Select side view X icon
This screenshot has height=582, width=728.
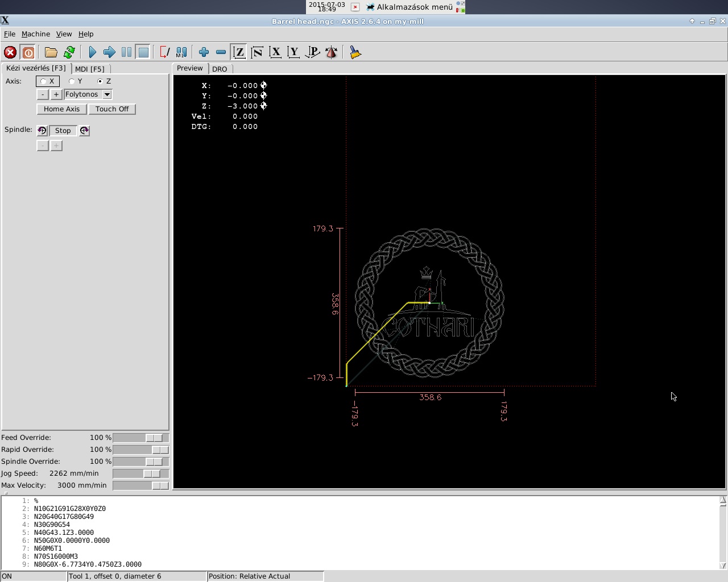275,52
